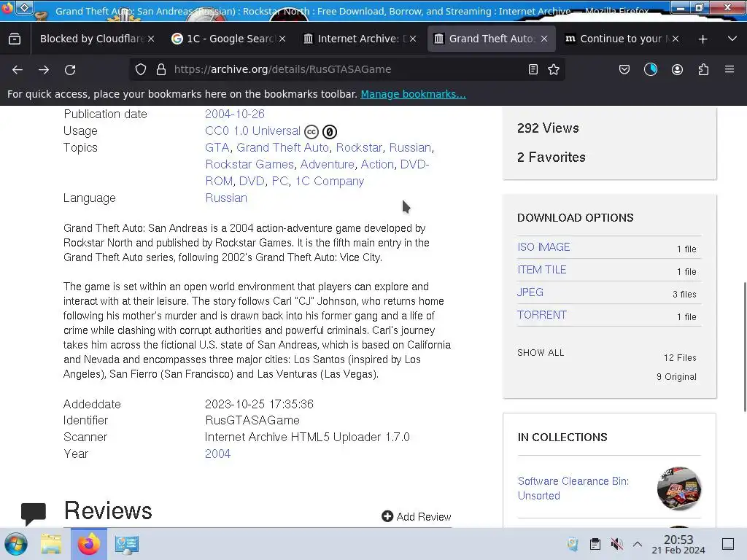
Task: Open the Firefox account icon
Action: click(x=677, y=69)
